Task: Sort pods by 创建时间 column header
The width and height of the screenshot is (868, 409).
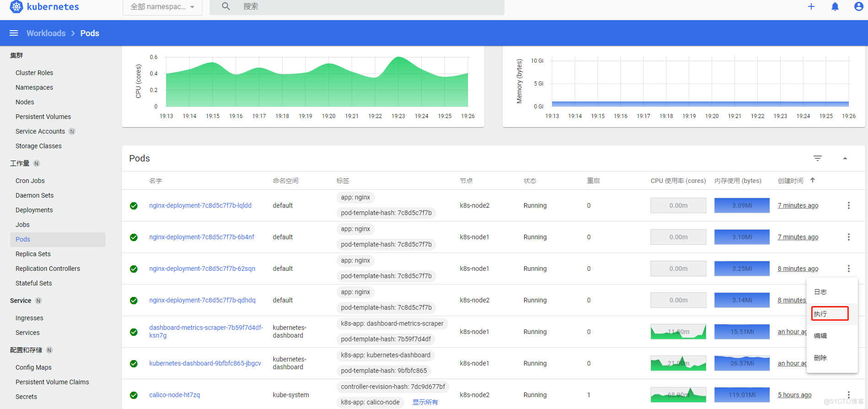Action: [x=790, y=181]
